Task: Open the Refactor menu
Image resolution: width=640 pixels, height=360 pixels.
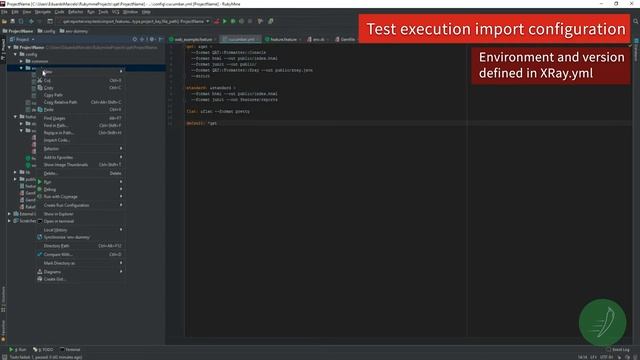Action: click(76, 12)
